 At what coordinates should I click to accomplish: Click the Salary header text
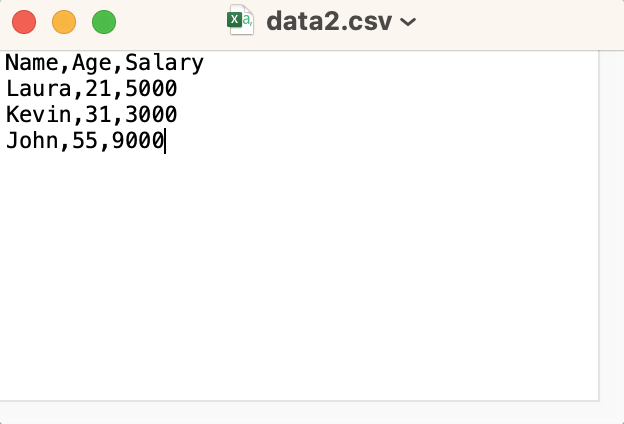pos(164,63)
